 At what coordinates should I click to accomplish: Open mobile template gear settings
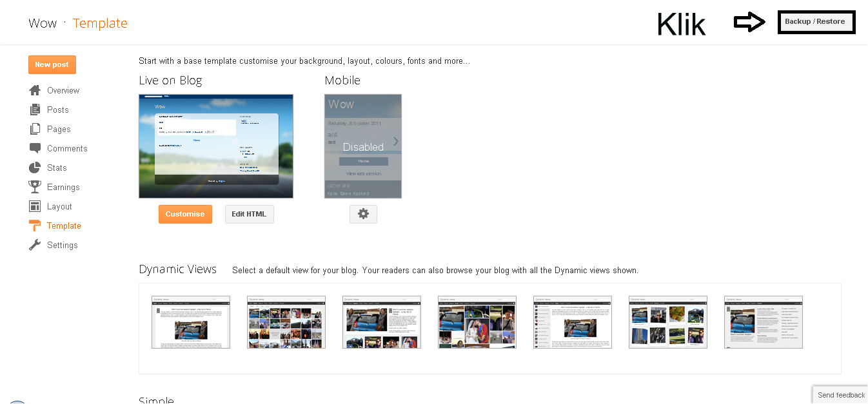(363, 214)
